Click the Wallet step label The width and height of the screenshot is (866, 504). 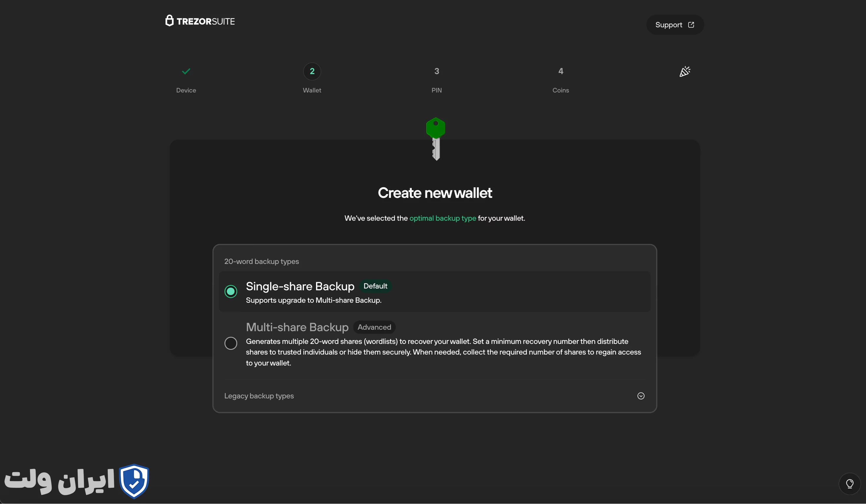click(312, 90)
